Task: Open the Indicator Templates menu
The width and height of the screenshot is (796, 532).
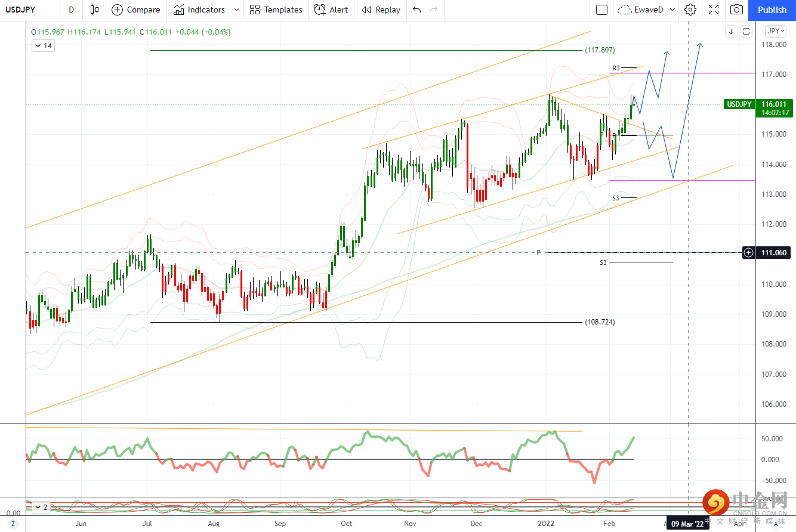Action: (276, 10)
